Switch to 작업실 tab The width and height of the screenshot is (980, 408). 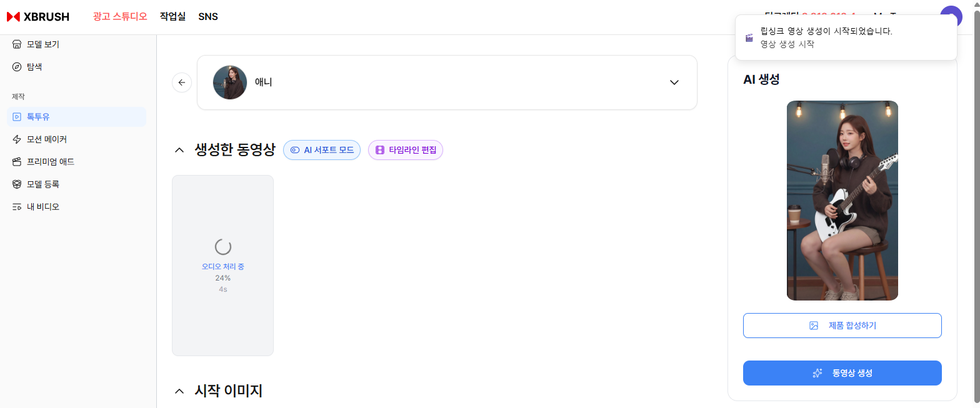[x=172, y=17]
